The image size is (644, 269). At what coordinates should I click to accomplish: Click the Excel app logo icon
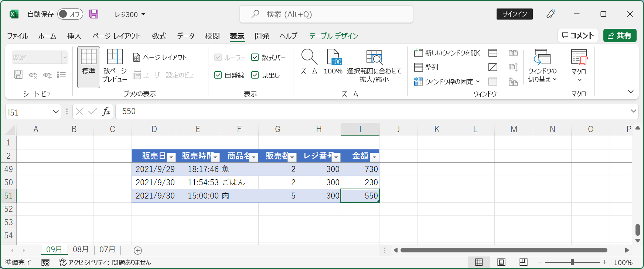14,14
